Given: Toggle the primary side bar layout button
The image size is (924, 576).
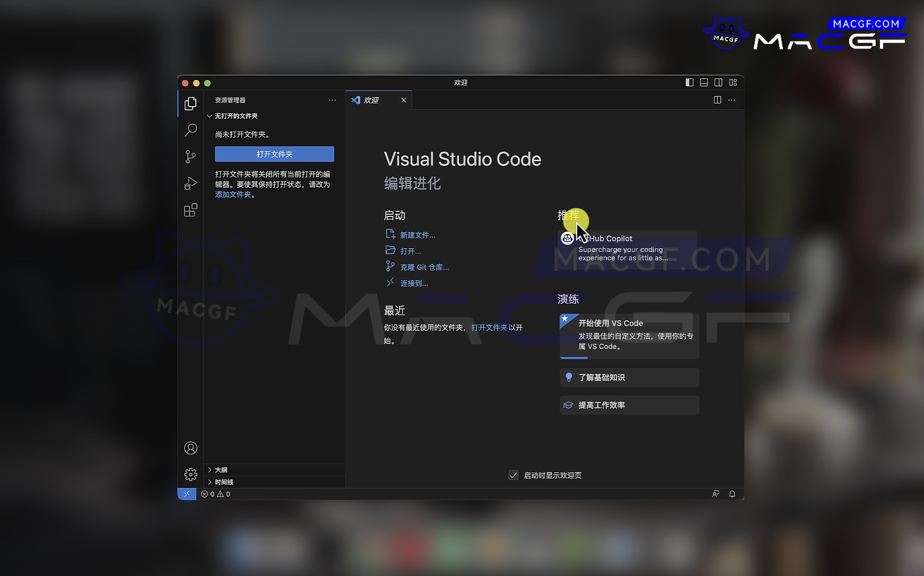Looking at the screenshot, I should click(689, 82).
